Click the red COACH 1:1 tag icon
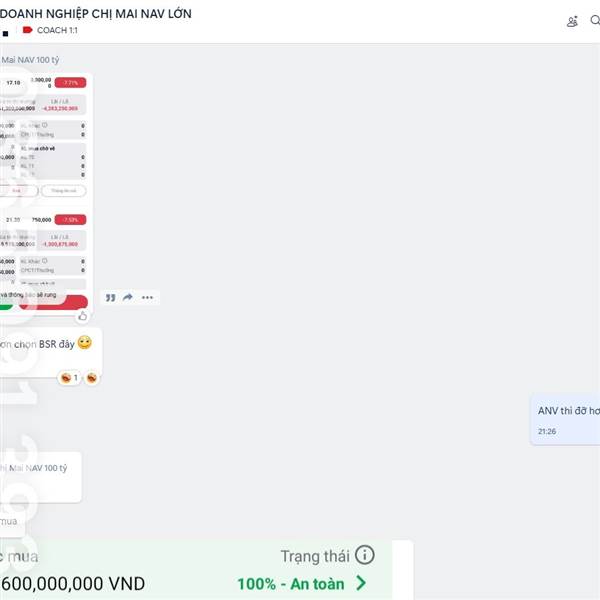Image resolution: width=600 pixels, height=600 pixels. pos(27,30)
